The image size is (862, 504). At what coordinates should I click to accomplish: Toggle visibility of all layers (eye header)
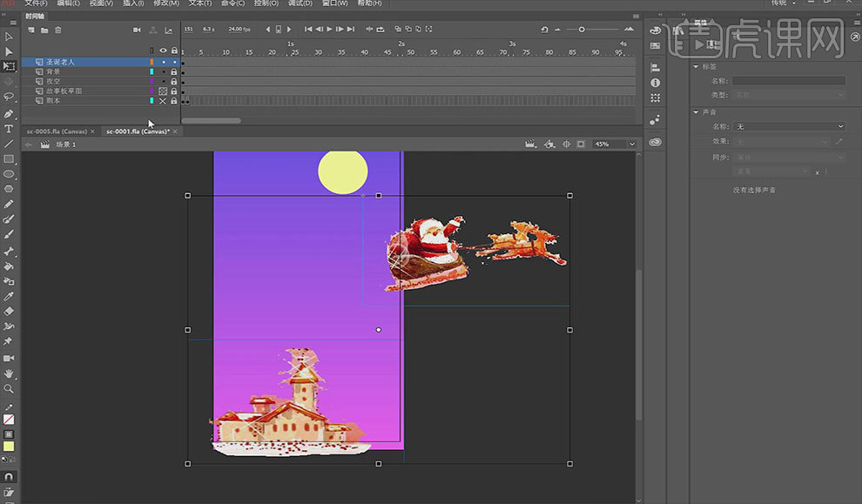click(163, 50)
